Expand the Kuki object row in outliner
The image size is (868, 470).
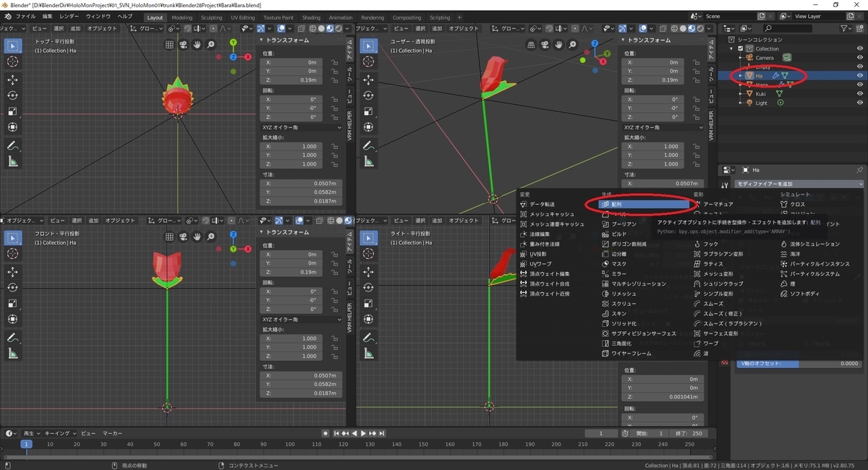coord(740,93)
